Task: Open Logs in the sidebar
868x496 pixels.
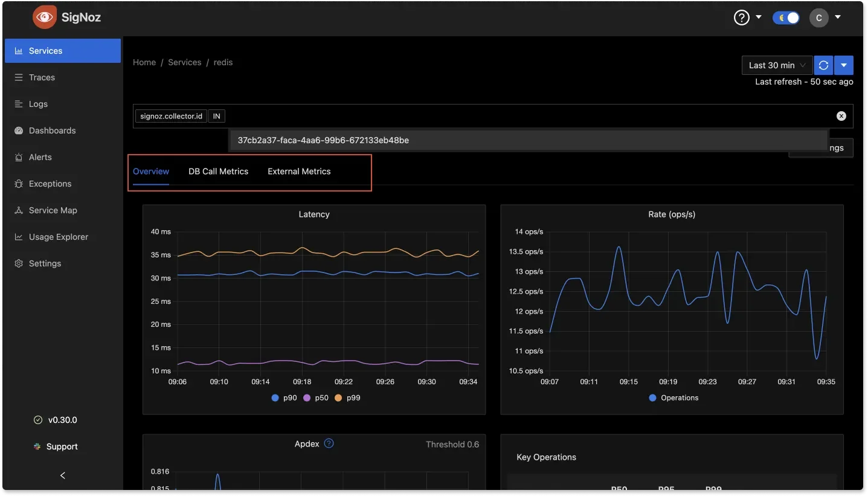Action: click(x=63, y=104)
